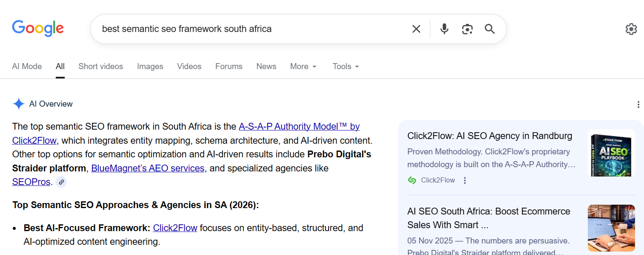The width and height of the screenshot is (644, 255).
Task: Clear the search query with the X icon
Action: coord(416,29)
